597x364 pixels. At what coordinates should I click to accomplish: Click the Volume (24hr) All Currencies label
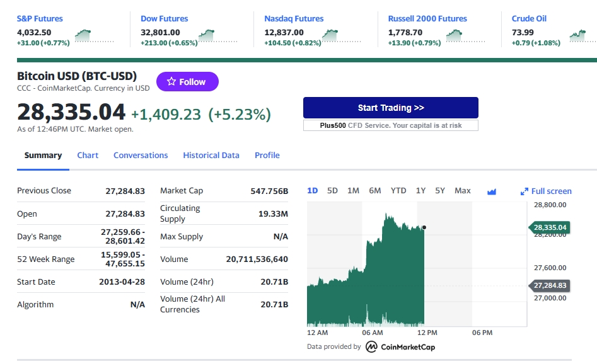coord(192,304)
